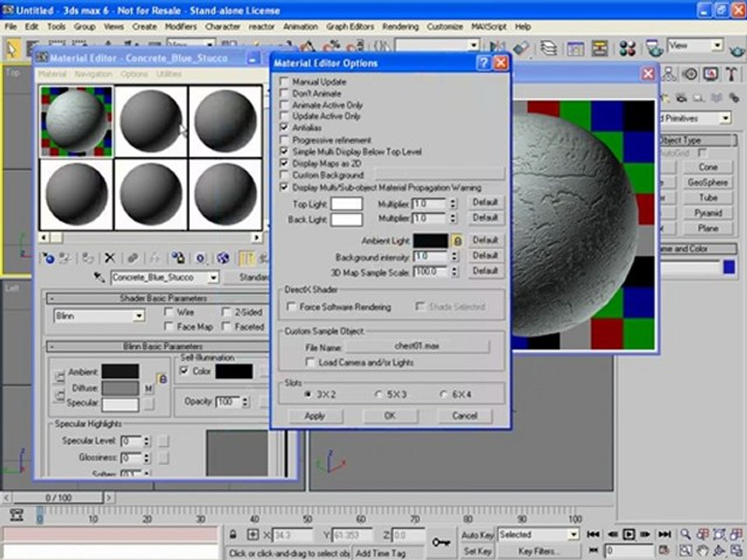Open the Modifiers menu
This screenshot has width=747, height=560.
(x=181, y=26)
